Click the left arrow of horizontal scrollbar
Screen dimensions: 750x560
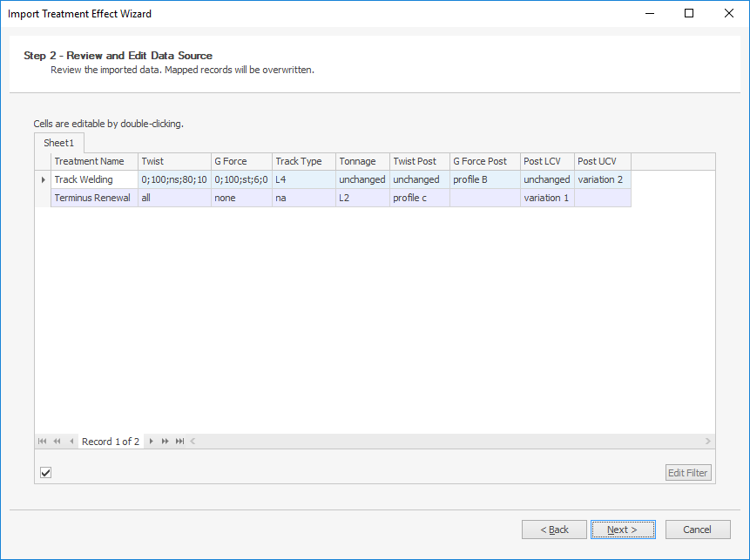pyautogui.click(x=193, y=441)
